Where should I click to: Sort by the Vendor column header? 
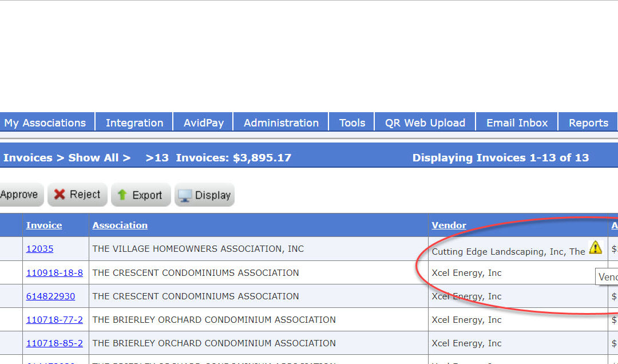(449, 225)
